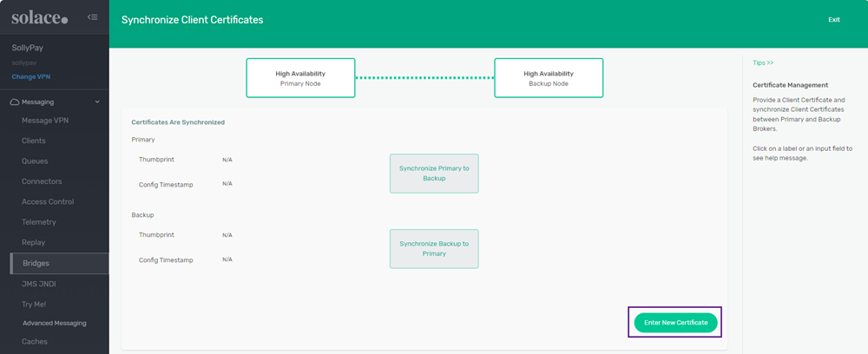Open Access Control settings

click(x=48, y=202)
